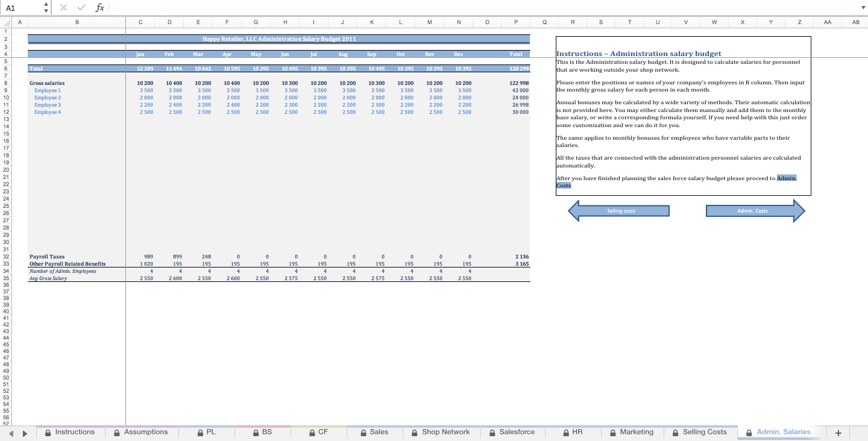This screenshot has height=441, width=868.
Task: Click the Name box up stepper arrow
Action: [x=45, y=4]
